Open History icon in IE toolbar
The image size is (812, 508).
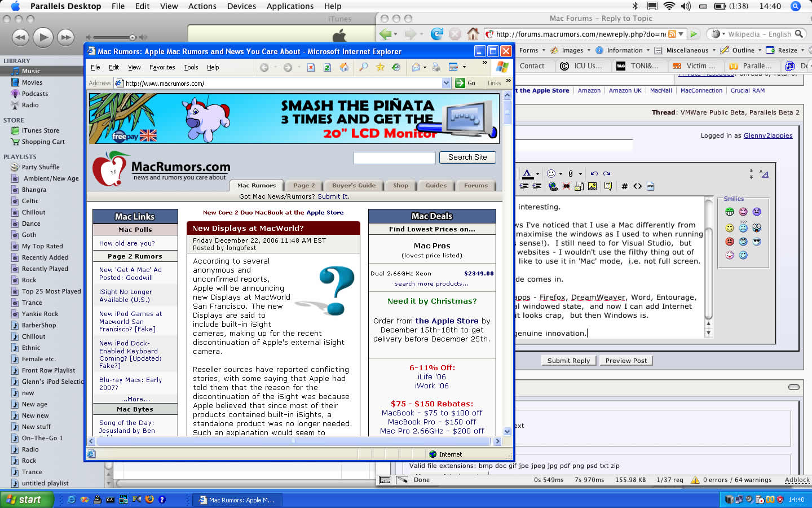(396, 67)
